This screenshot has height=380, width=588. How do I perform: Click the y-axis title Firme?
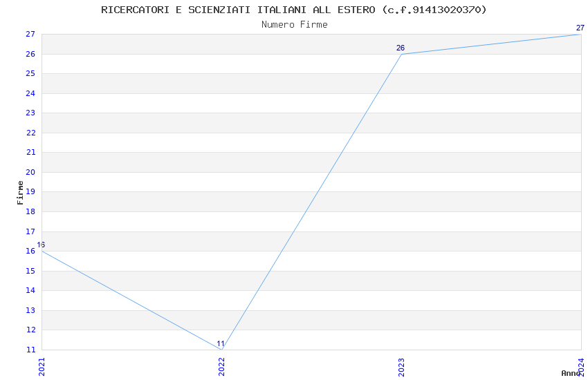(20, 193)
